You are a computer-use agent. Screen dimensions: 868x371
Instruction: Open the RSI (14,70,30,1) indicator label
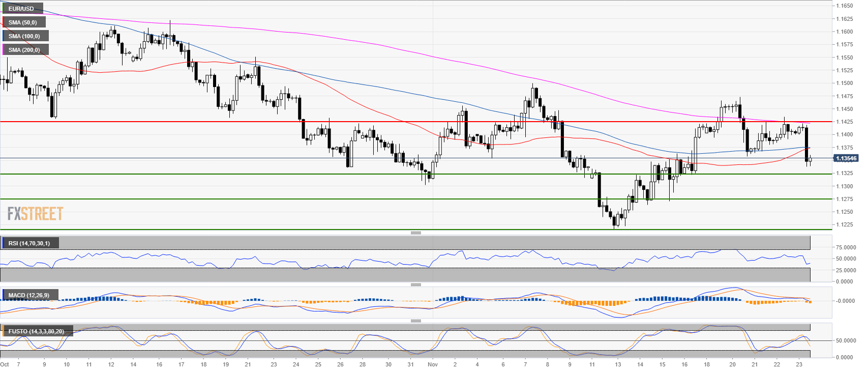point(29,243)
